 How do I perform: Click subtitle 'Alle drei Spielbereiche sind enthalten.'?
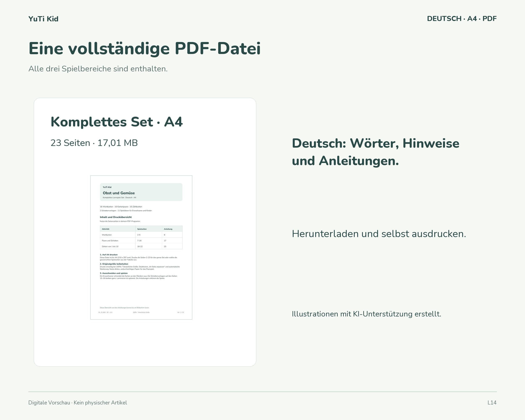[98, 69]
